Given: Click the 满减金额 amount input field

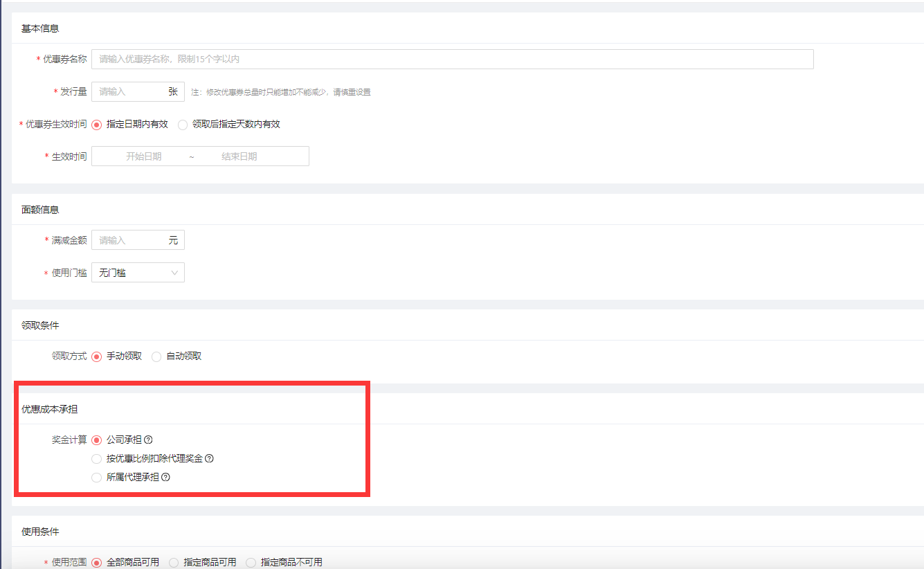Looking at the screenshot, I should 129,240.
